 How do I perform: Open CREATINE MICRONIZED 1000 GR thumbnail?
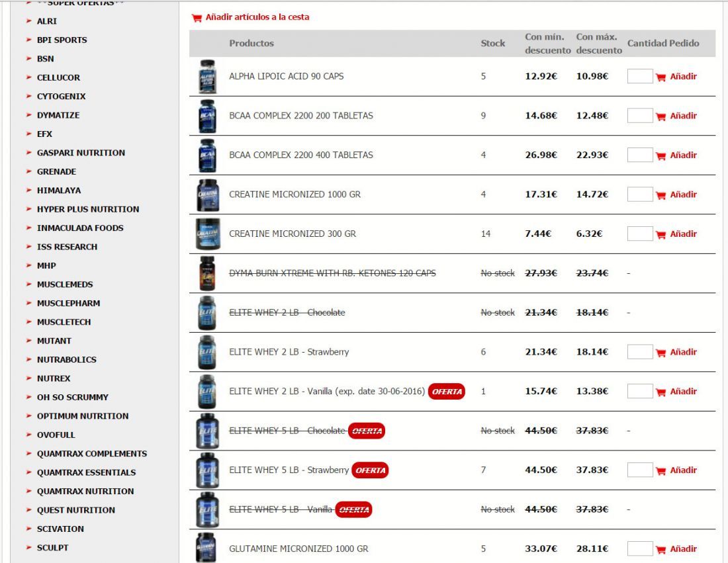pos(208,195)
